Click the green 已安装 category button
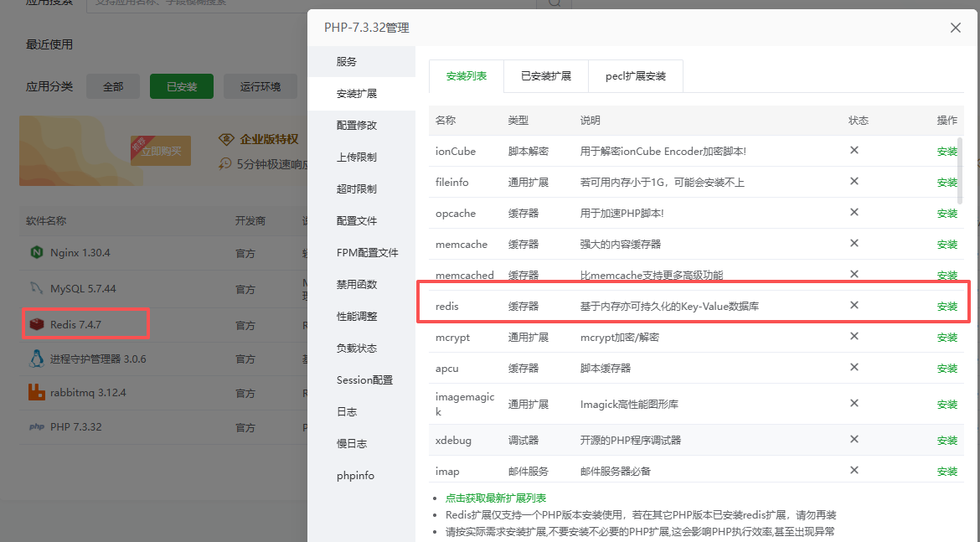This screenshot has height=542, width=980. click(182, 86)
